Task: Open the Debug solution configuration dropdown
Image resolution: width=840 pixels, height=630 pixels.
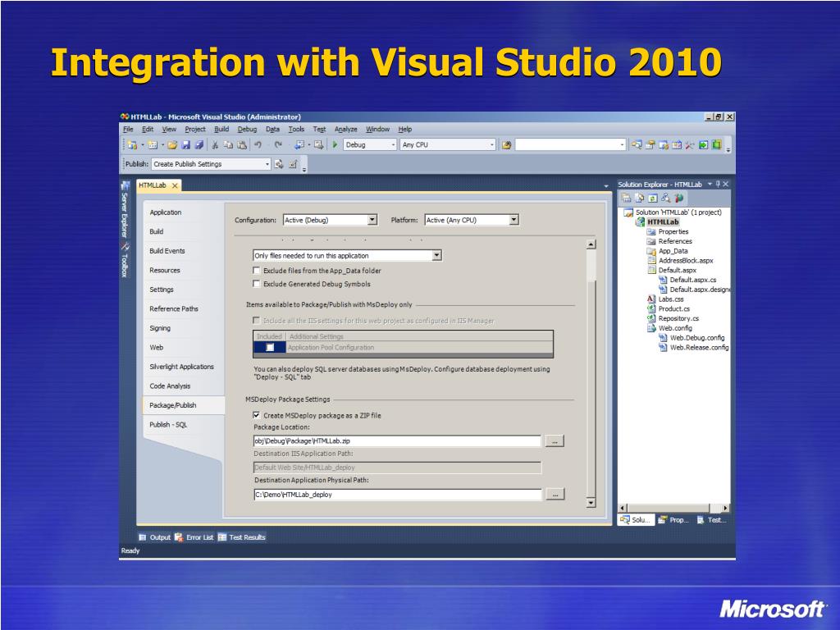Action: pyautogui.click(x=393, y=144)
